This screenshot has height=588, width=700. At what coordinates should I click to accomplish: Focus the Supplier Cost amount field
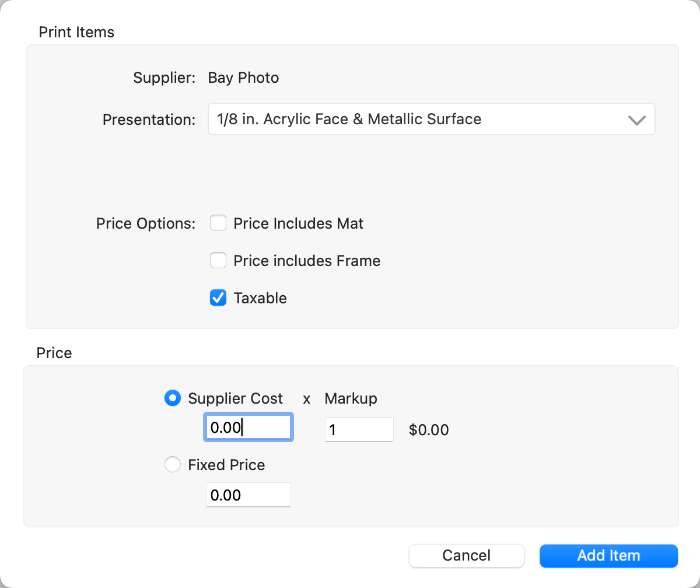pos(248,428)
